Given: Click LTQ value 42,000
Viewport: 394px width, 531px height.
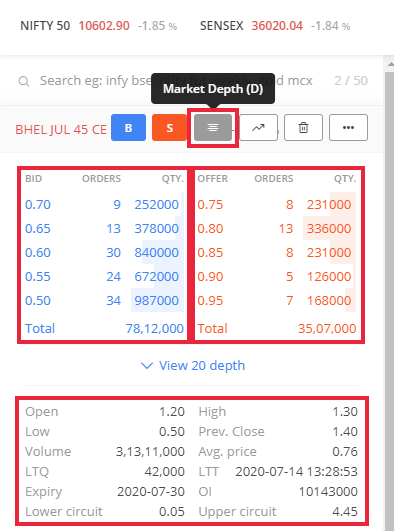Looking at the screenshot, I should [x=165, y=472].
